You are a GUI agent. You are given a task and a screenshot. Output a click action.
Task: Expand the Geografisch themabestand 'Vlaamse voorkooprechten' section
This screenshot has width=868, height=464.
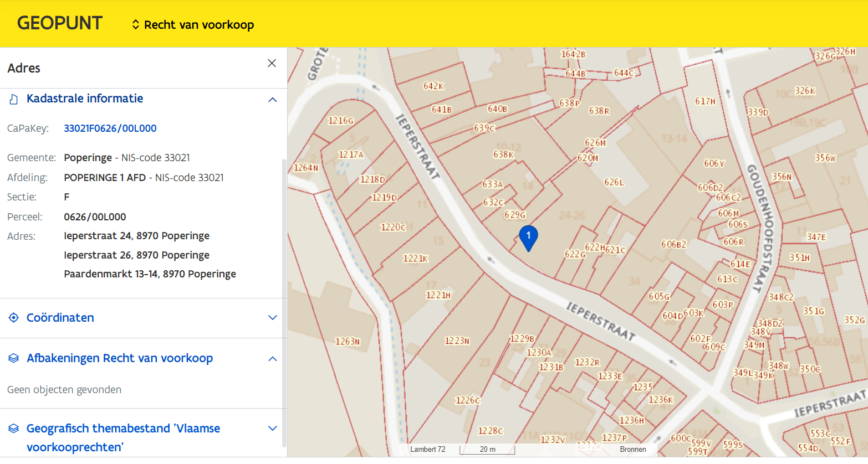pos(272,429)
